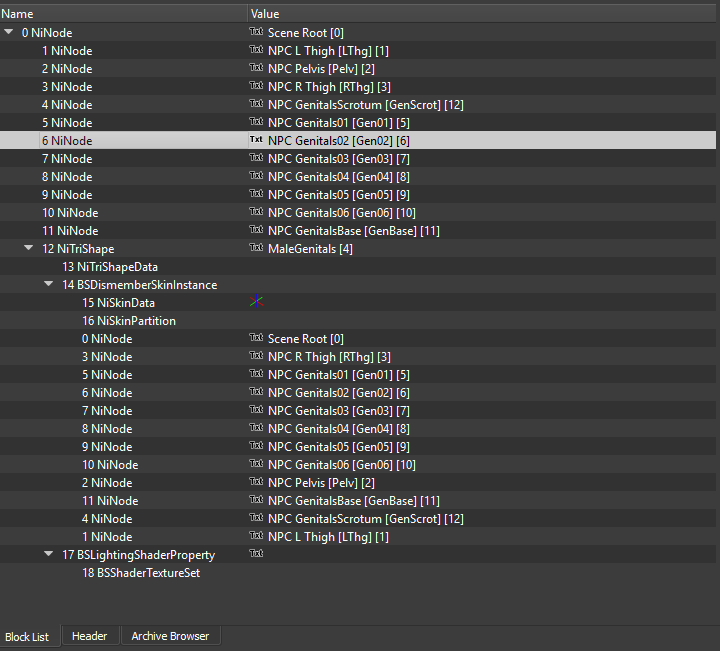Click Txt icon beside nested NPC R Thigh
Screen dimensions: 720x651
tap(256, 355)
